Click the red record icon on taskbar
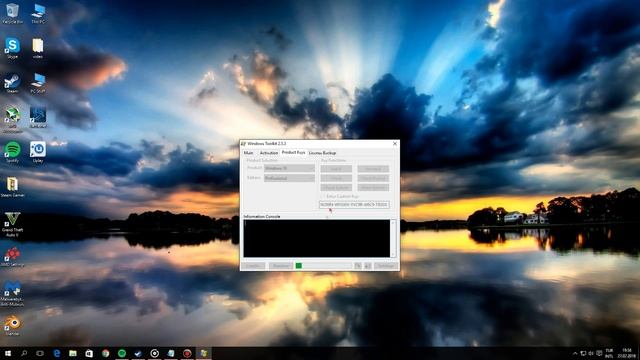640x360 pixels. click(x=187, y=353)
